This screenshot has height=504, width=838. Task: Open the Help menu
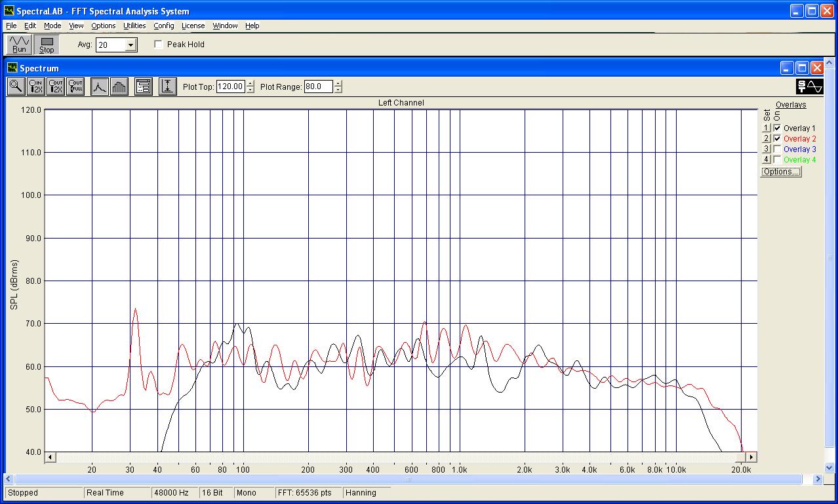coord(252,26)
